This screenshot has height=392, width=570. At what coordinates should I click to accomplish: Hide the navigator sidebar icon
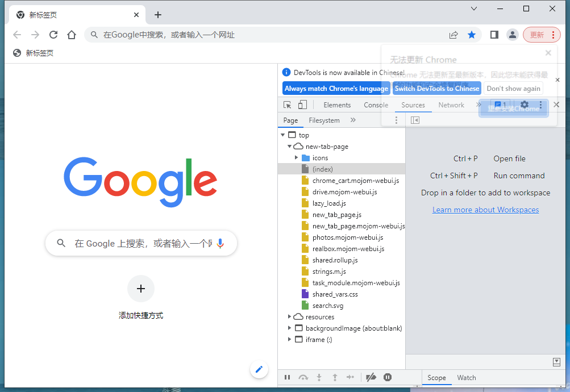click(415, 120)
